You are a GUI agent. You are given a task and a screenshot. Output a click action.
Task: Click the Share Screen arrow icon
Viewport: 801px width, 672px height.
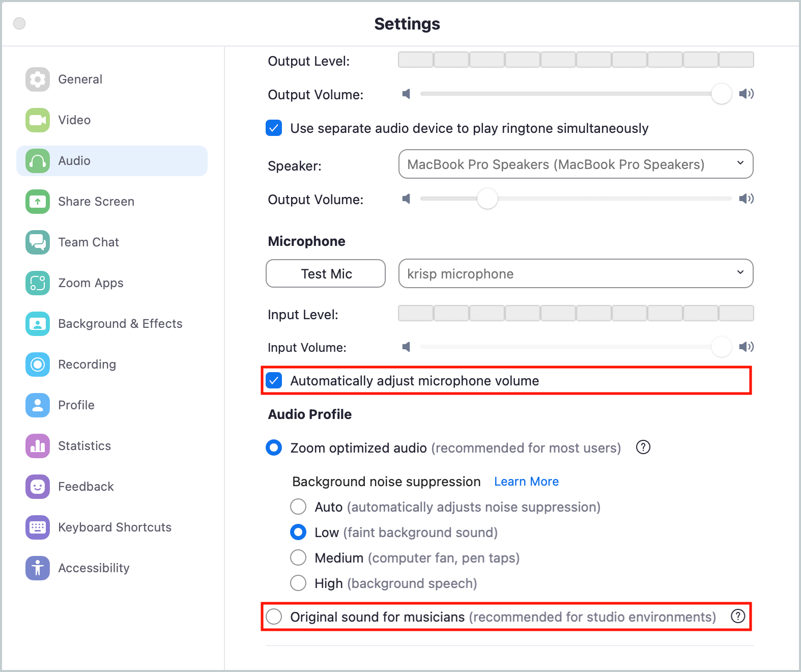38,202
